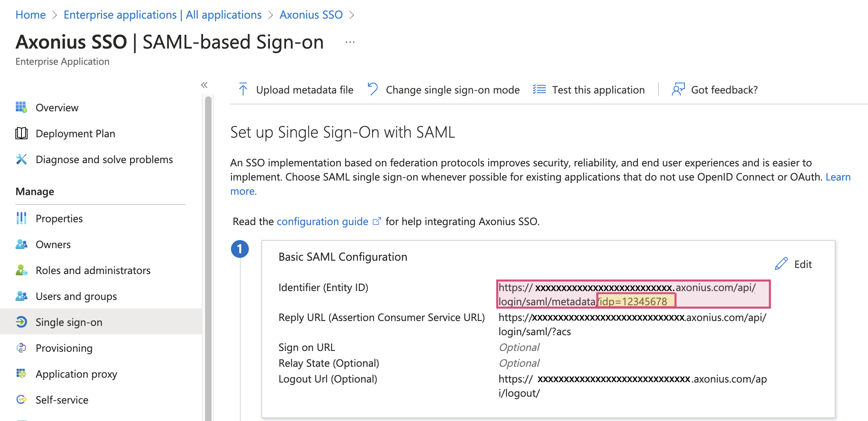Viewport: 868px width, 421px height.
Task: Click the Identifier (Entity ID) label
Action: point(323,287)
